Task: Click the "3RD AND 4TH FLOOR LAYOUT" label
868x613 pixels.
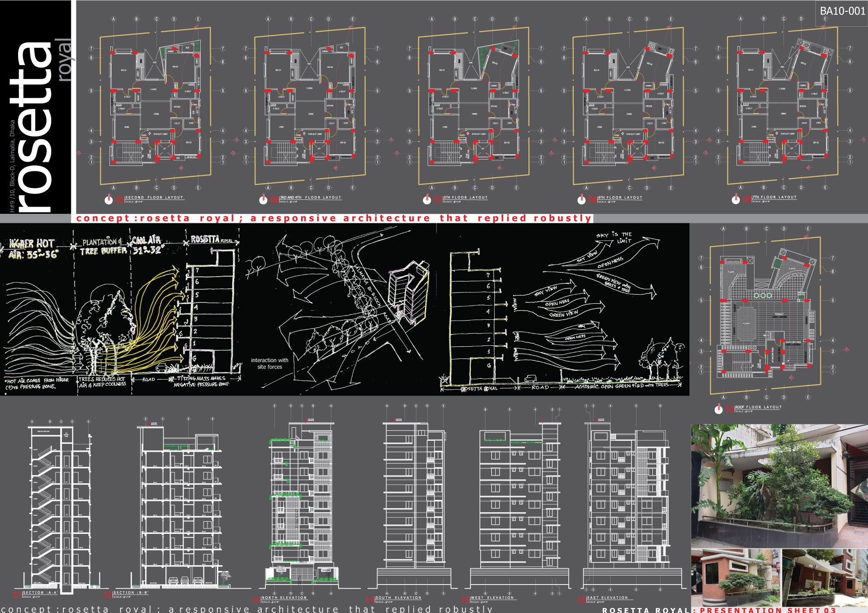Action: [x=311, y=198]
